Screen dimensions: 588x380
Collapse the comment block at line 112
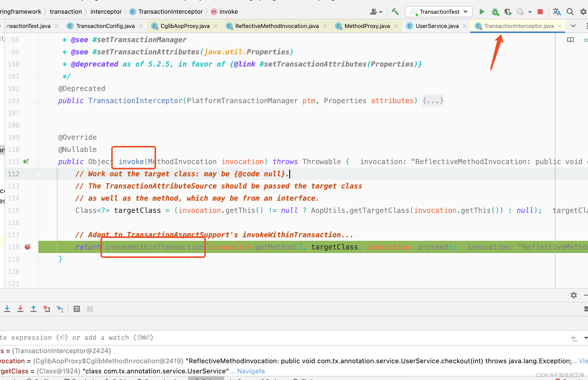coord(38,174)
